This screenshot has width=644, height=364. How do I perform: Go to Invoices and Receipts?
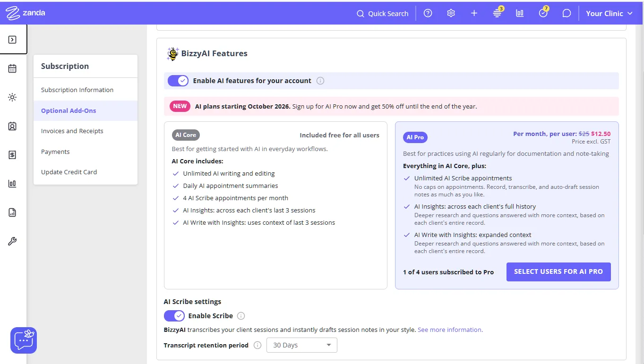coord(86,131)
